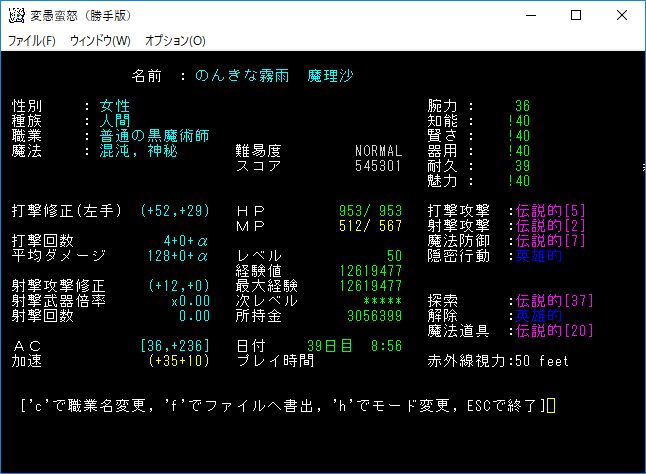Viewport: 646px width, 474px height.
Task: Open the ファイル(F) menu
Action: [x=33, y=41]
